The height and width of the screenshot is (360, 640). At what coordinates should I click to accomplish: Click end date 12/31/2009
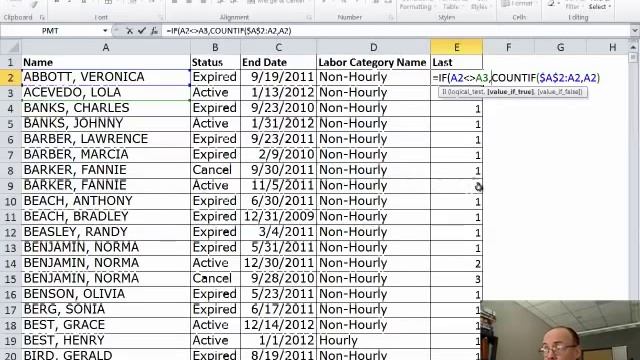[x=278, y=217]
